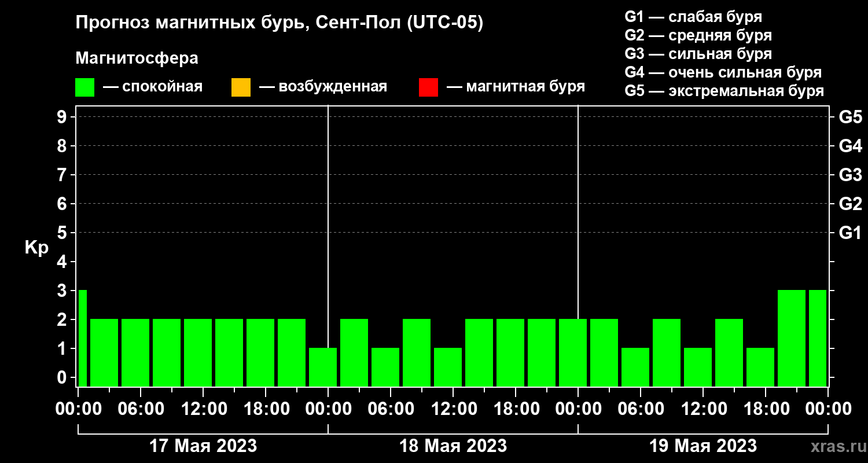Click the right-axis 'G3' label

(850, 175)
